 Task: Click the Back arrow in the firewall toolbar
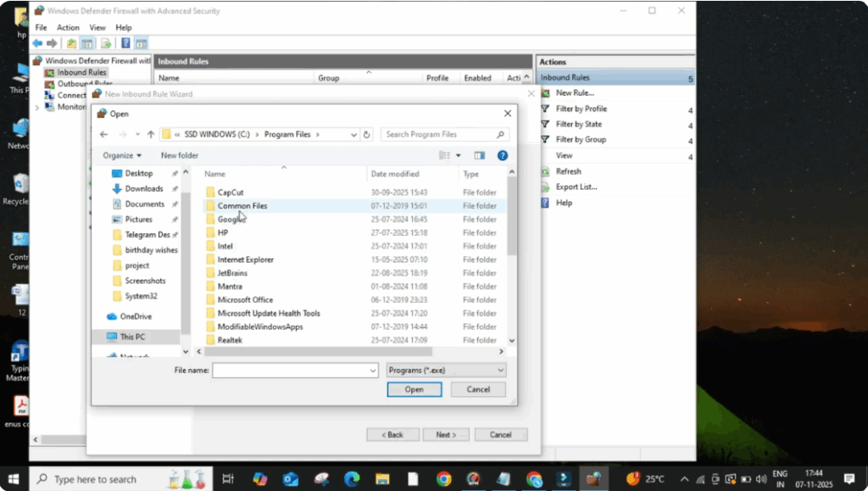37,42
